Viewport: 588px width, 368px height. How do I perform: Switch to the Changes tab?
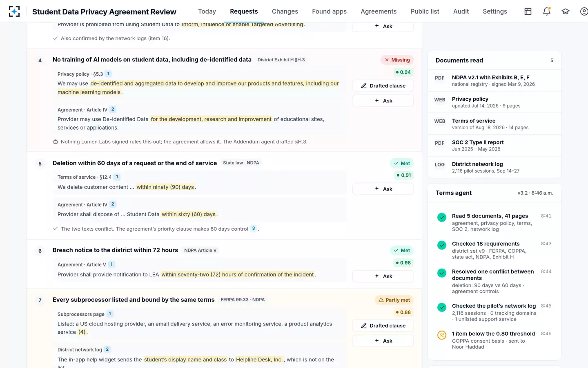(x=285, y=11)
